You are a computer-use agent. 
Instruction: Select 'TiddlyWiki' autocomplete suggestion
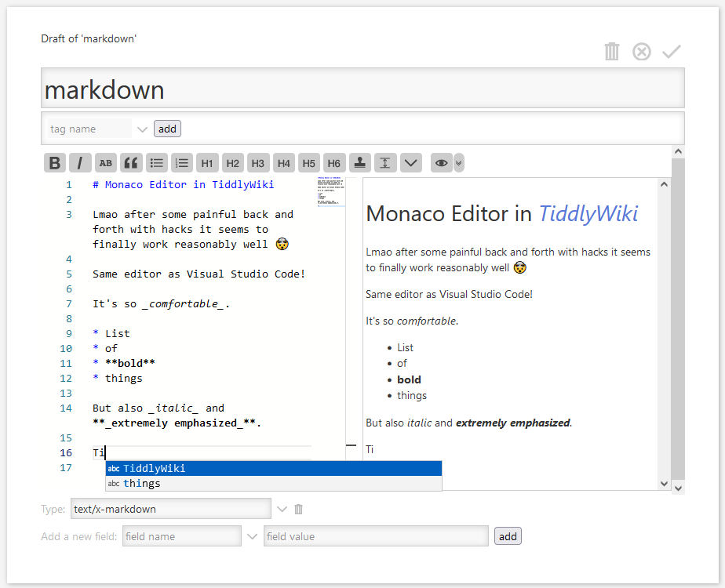274,468
